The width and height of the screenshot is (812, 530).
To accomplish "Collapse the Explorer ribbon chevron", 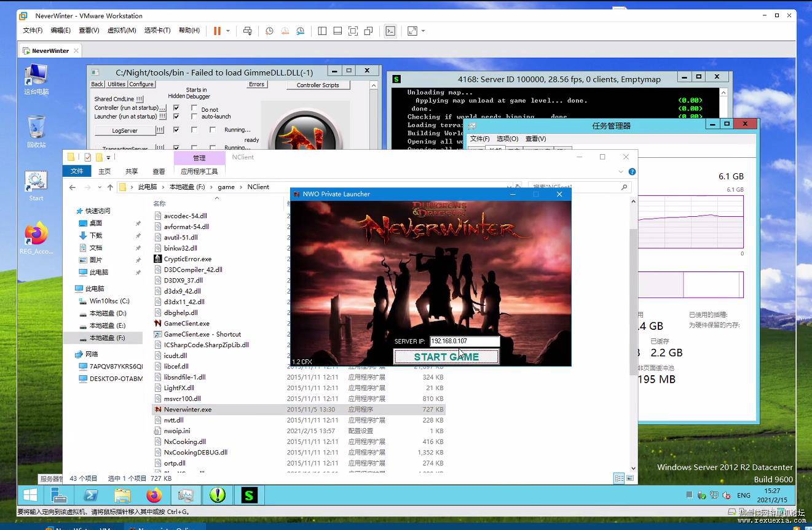I will [621, 172].
